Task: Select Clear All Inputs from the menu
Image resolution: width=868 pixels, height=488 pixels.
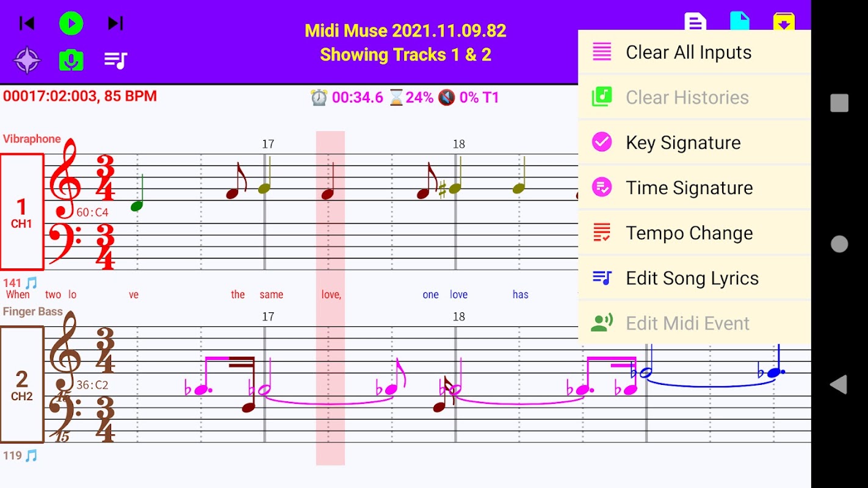Action: point(695,52)
